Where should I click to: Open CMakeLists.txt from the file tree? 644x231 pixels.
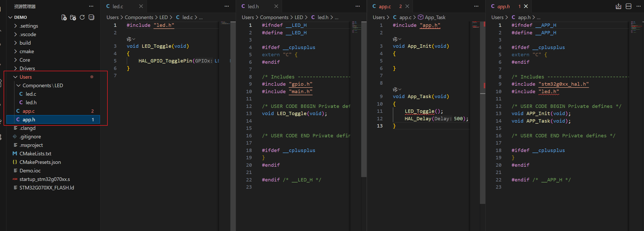[35, 154]
